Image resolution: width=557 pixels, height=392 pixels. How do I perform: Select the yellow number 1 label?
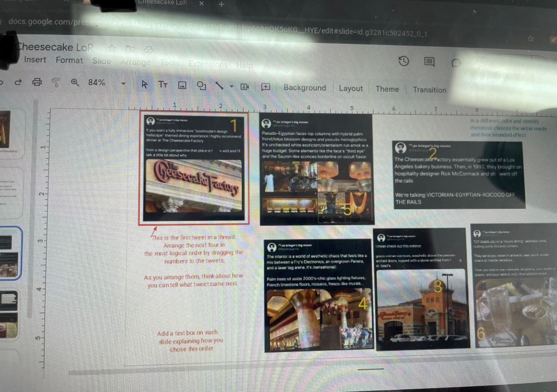[x=233, y=125]
